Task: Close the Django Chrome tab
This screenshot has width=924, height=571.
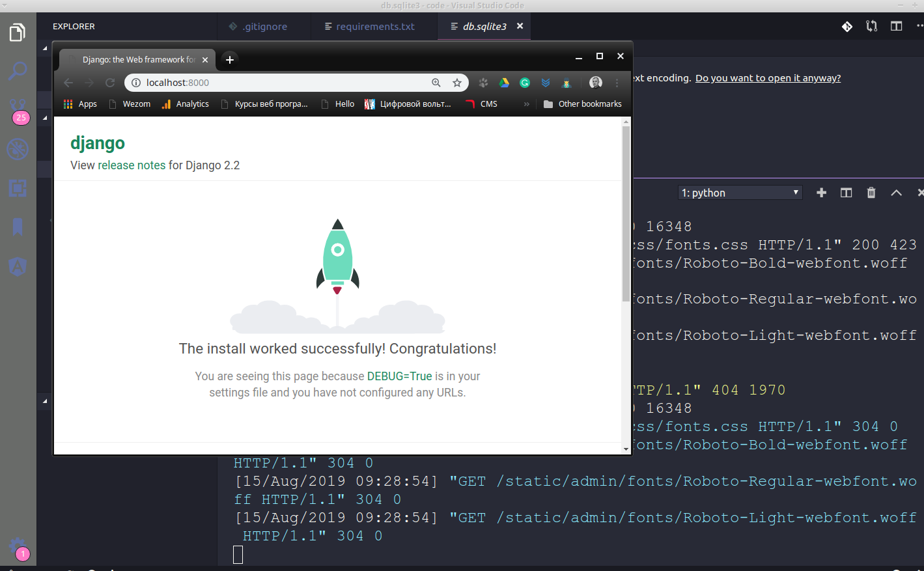Action: [205, 60]
